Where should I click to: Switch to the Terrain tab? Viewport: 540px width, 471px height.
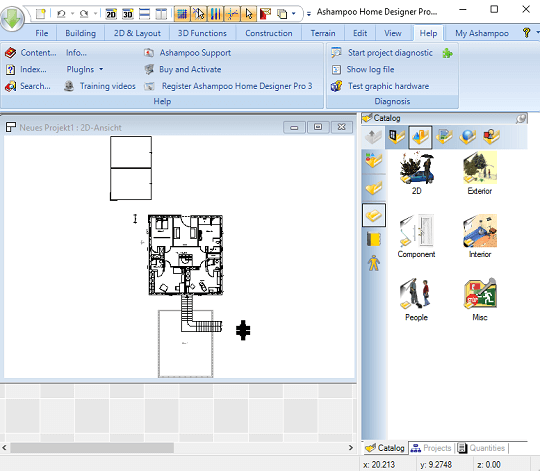(323, 33)
